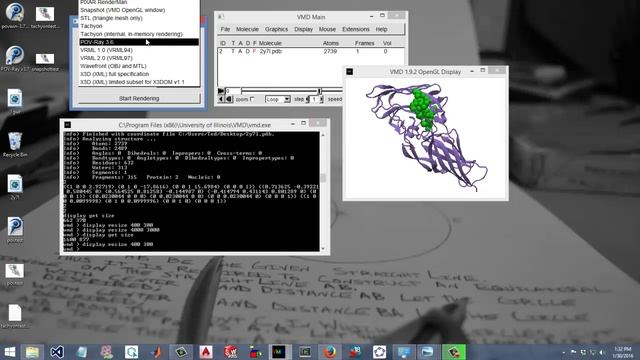640x360 pixels.
Task: Click the current frame number field
Action: point(233,91)
